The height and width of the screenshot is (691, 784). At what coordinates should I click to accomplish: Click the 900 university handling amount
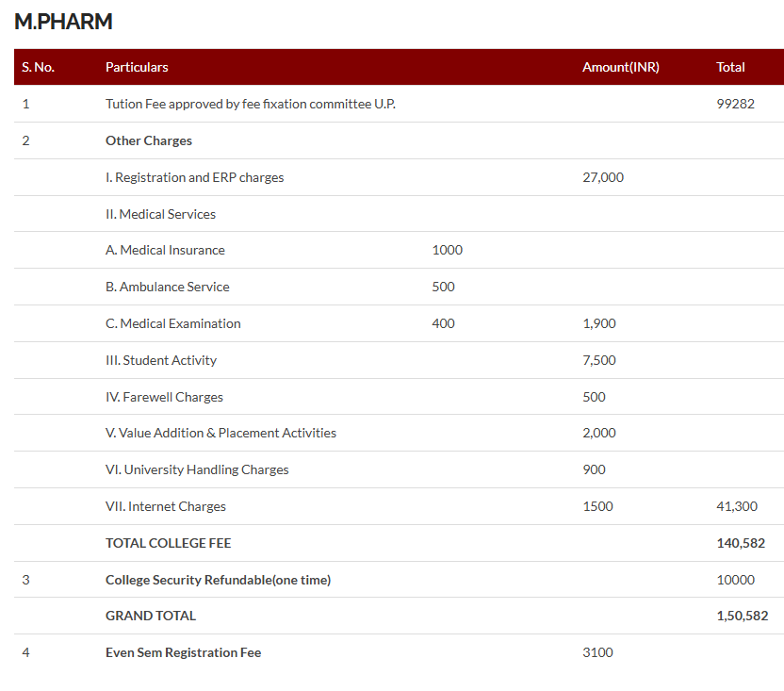click(x=594, y=469)
